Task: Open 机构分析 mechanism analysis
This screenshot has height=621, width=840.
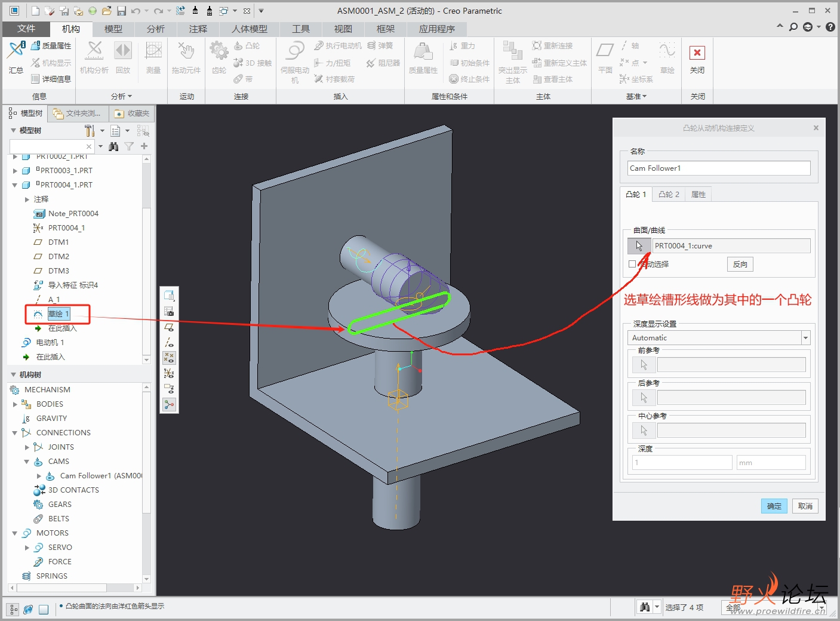Action: click(x=94, y=57)
